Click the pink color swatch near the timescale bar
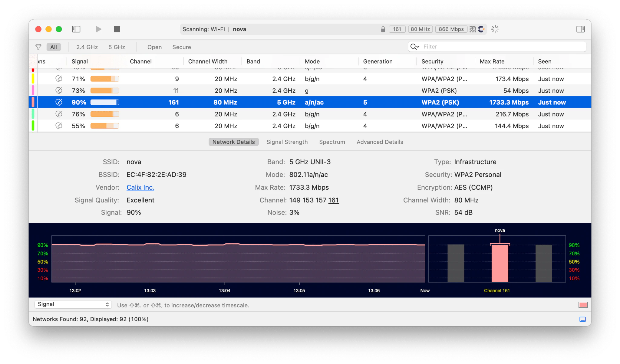Image resolution: width=620 pixels, height=364 pixels. (583, 305)
